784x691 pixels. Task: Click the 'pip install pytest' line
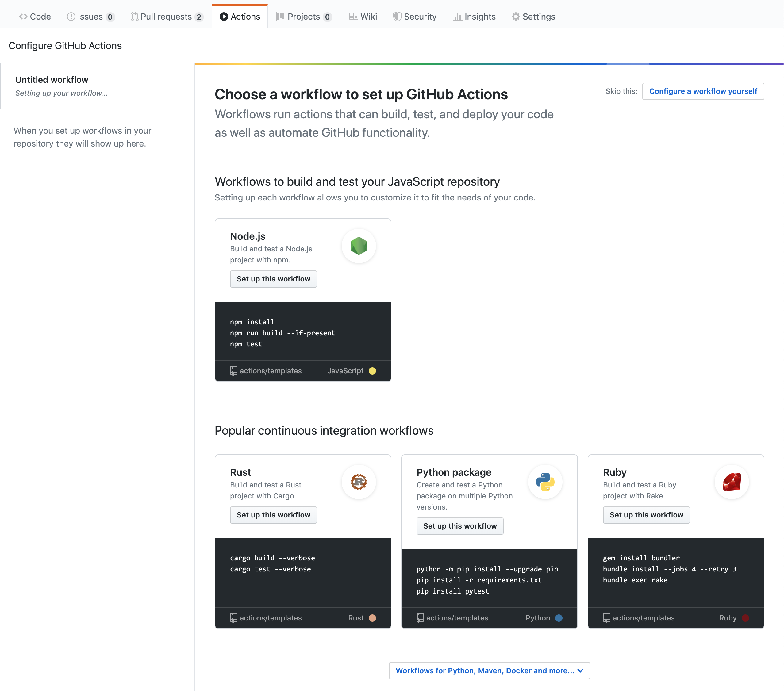[453, 591]
